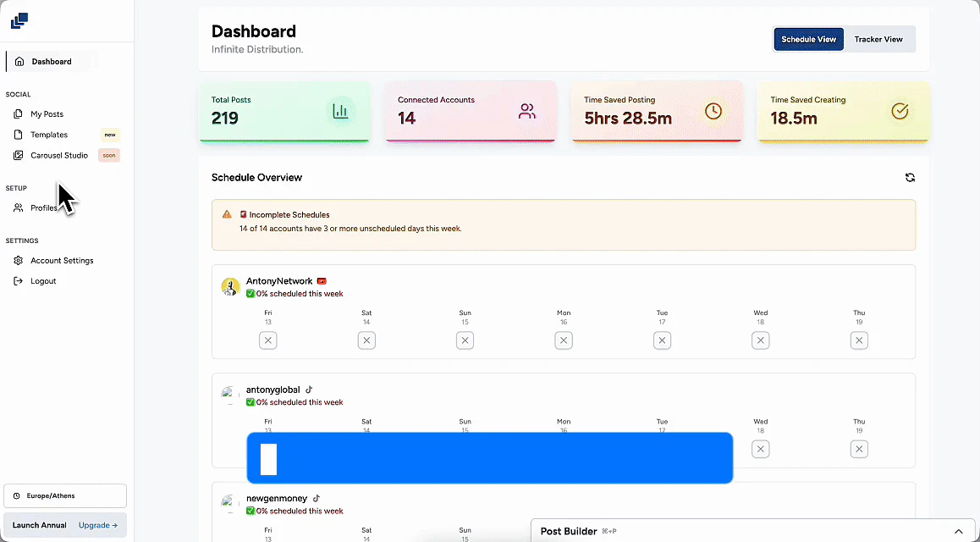The width and height of the screenshot is (980, 542).
Task: Expand the antonyglobal account profile picture
Action: click(x=230, y=395)
